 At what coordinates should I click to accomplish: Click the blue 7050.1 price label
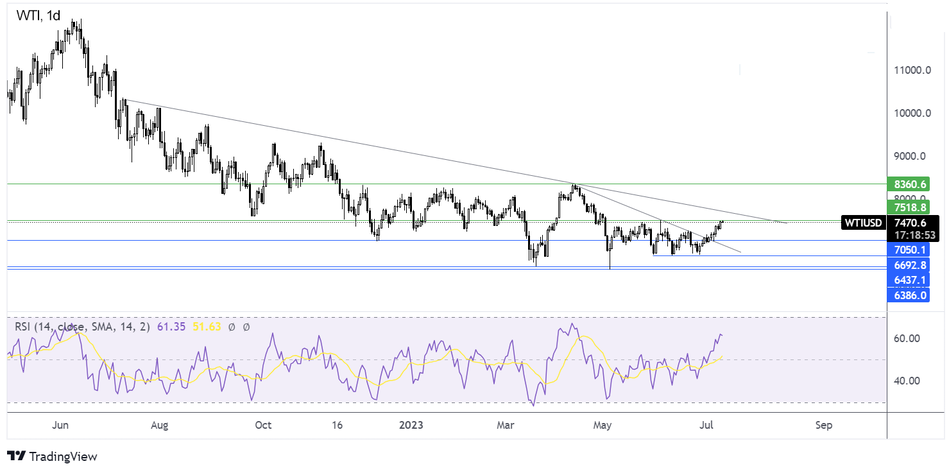[911, 250]
